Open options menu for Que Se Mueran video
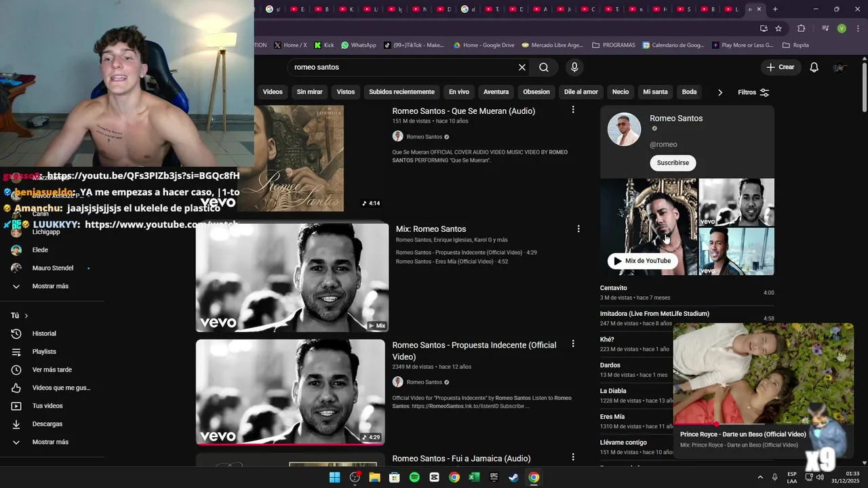Image resolution: width=868 pixels, height=488 pixels. coord(573,110)
